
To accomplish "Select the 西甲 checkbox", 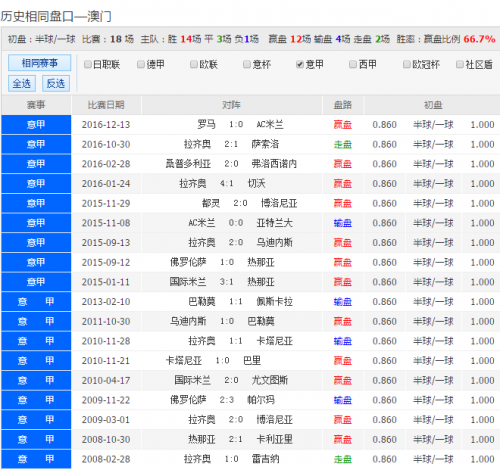I will tap(353, 64).
